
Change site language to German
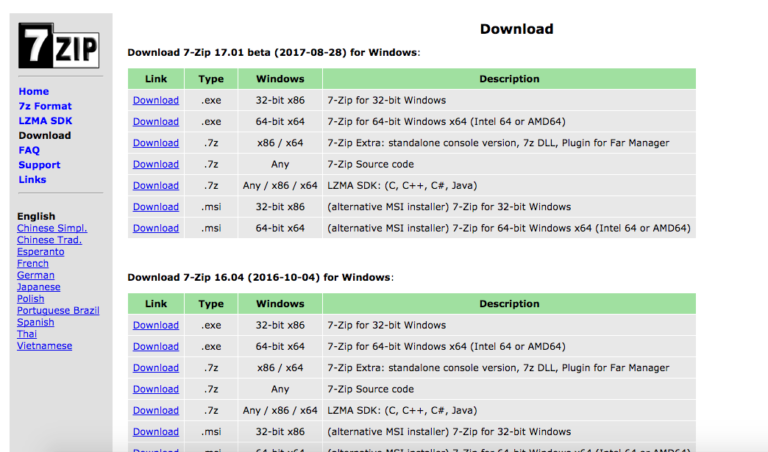point(36,275)
